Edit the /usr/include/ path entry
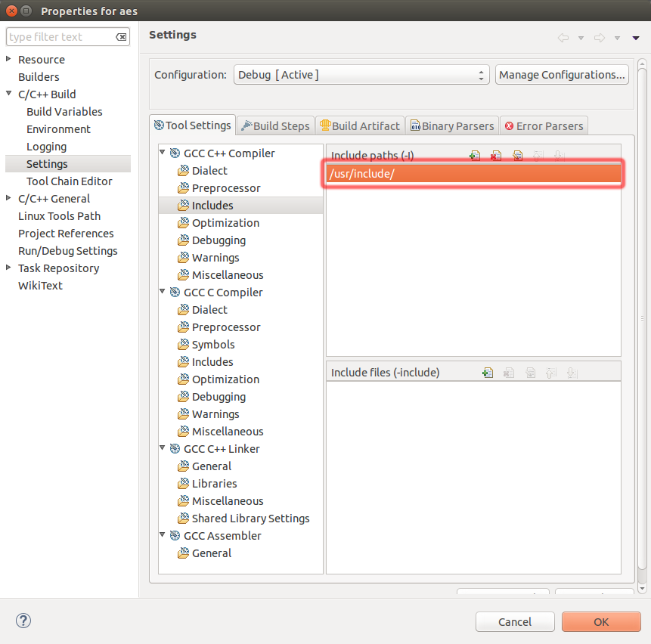This screenshot has height=644, width=651. click(x=517, y=155)
